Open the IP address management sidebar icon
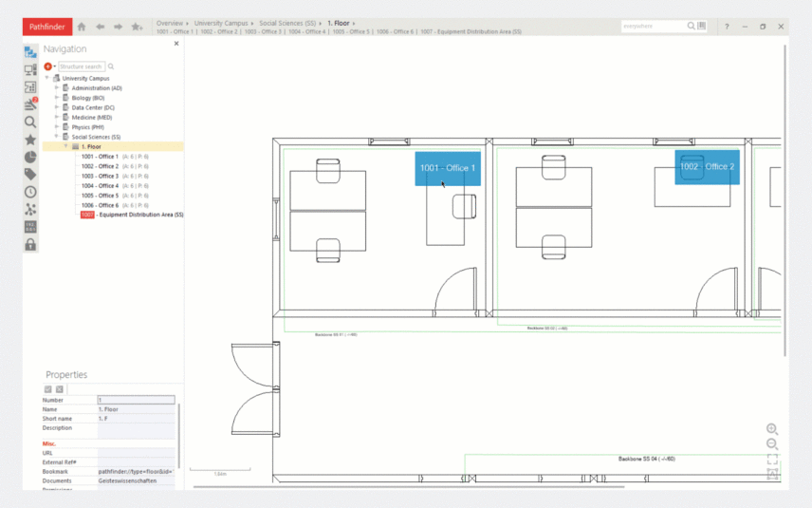 (30, 227)
